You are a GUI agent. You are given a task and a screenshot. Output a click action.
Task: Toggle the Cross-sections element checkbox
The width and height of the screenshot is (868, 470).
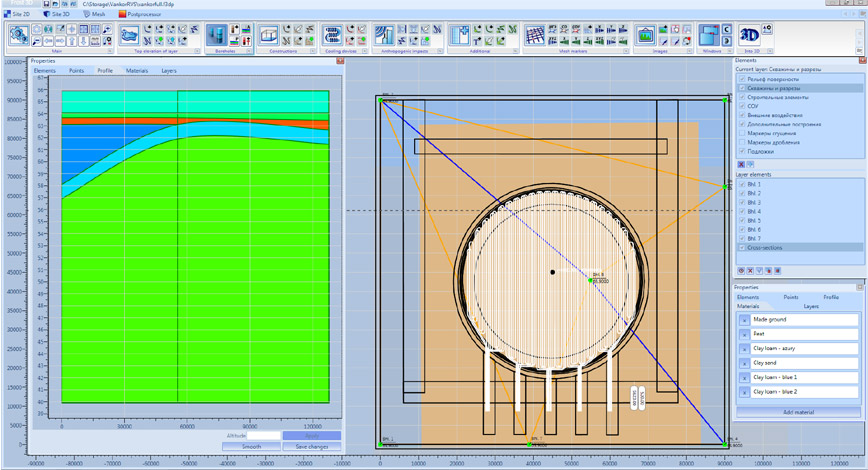[x=742, y=248]
